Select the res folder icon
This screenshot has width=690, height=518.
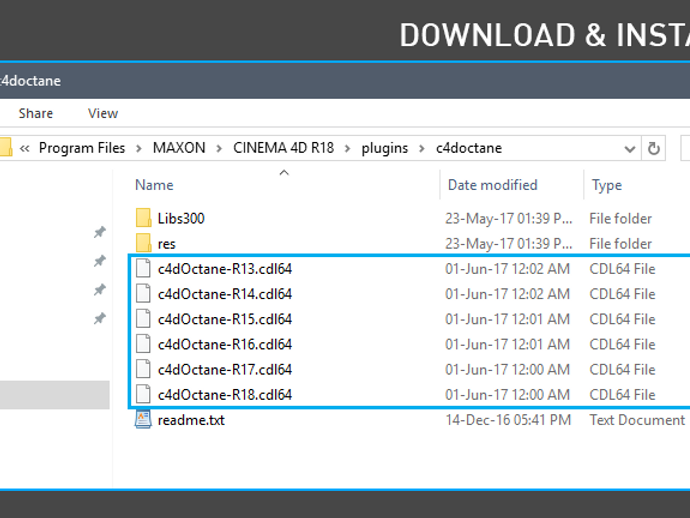tap(143, 243)
